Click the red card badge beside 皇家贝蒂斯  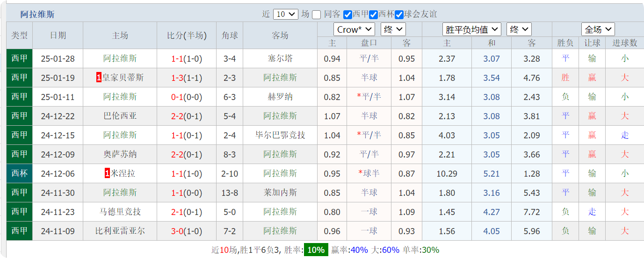click(x=99, y=78)
